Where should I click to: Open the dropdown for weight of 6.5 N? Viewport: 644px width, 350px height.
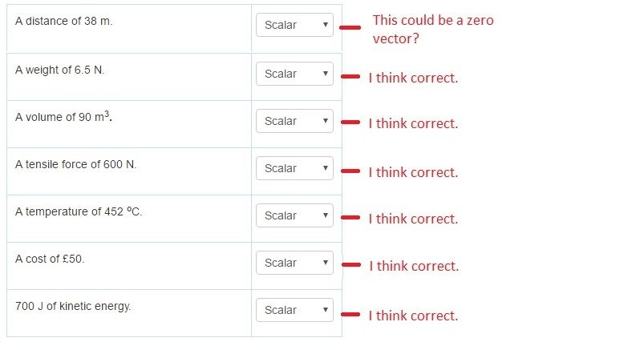tap(294, 74)
